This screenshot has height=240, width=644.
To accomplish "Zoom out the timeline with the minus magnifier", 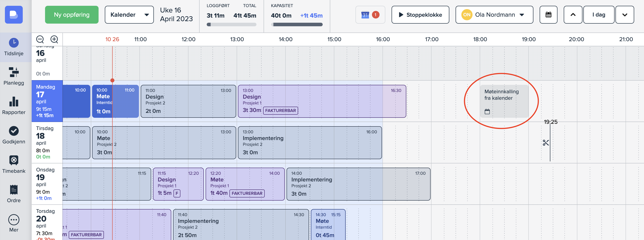I will click(x=40, y=39).
